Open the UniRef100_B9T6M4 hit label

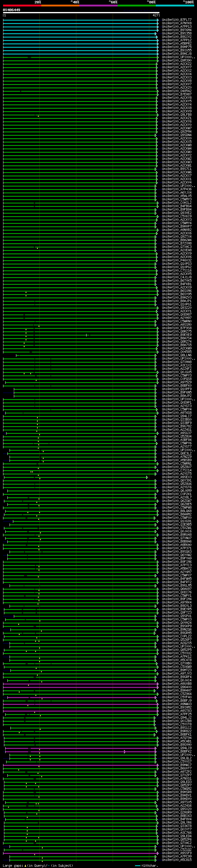pyautogui.click(x=176, y=30)
